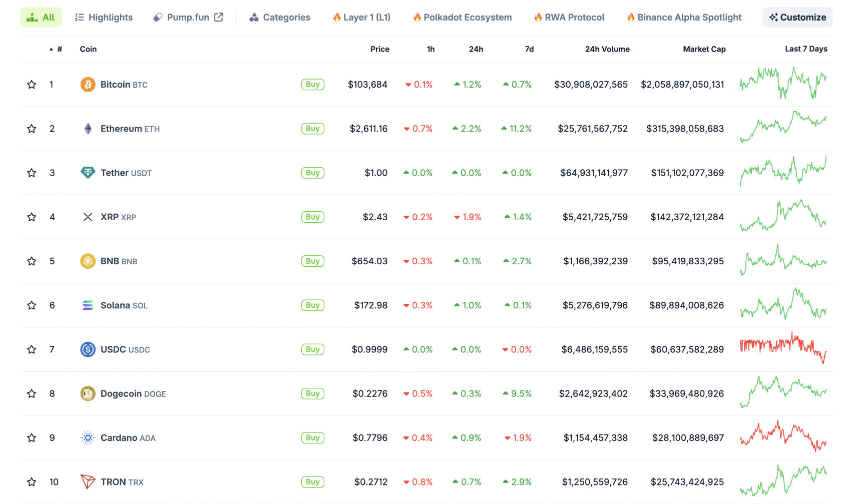Screen dimensions: 845x504
Task: Select the RWA Protocol category
Action: (569, 17)
